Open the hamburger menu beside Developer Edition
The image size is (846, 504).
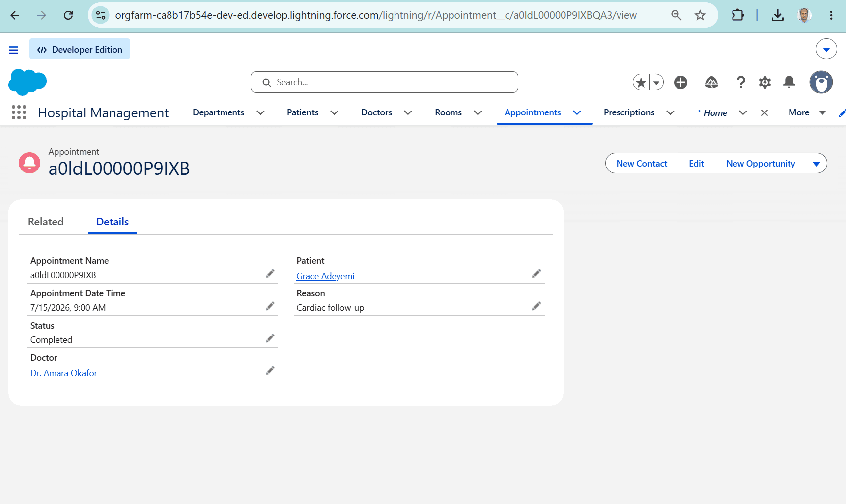(14, 50)
